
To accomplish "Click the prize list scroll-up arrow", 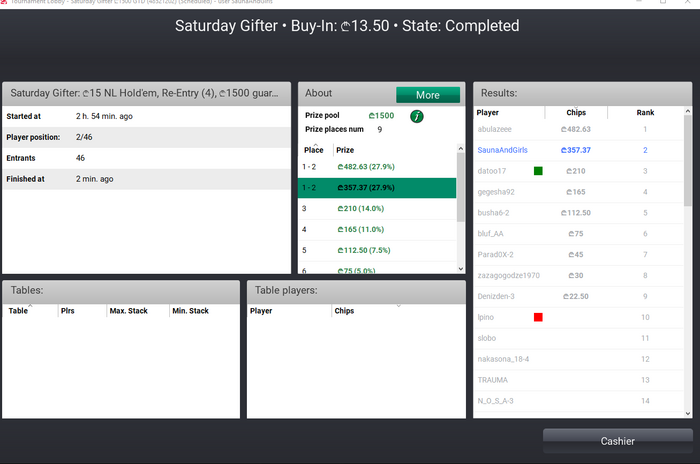I will tap(461, 148).
